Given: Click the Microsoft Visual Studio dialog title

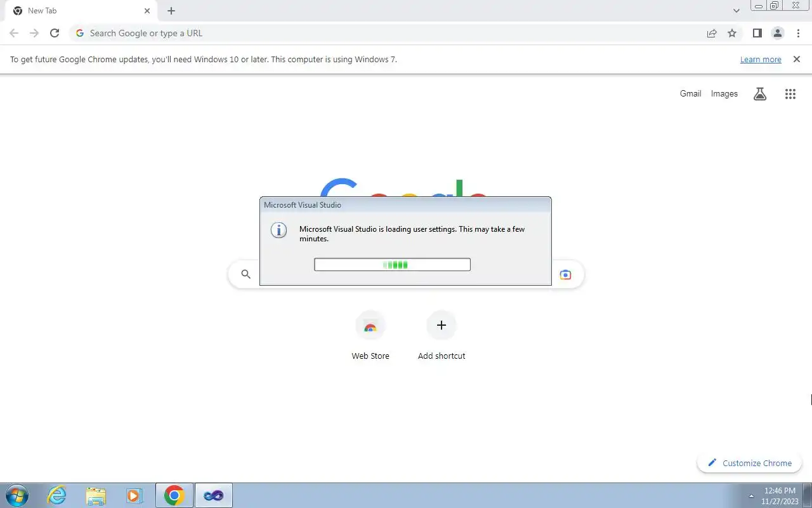Looking at the screenshot, I should click(303, 205).
